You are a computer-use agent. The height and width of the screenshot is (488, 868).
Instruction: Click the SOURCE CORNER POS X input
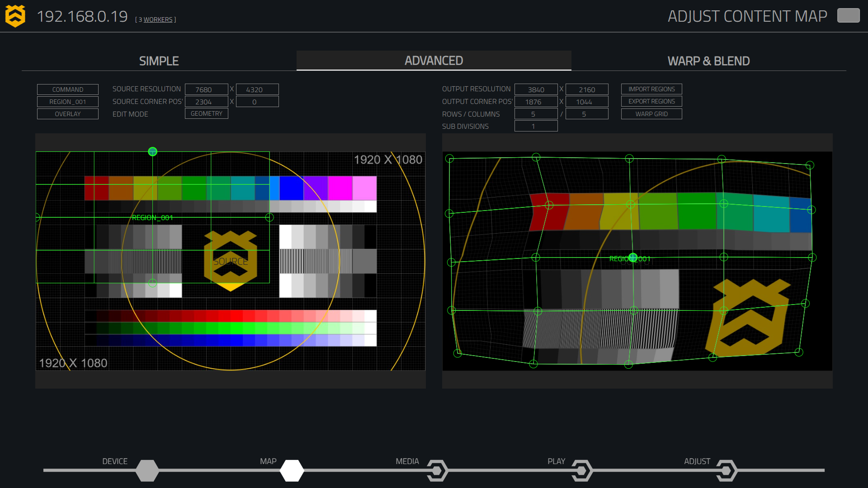pos(206,101)
